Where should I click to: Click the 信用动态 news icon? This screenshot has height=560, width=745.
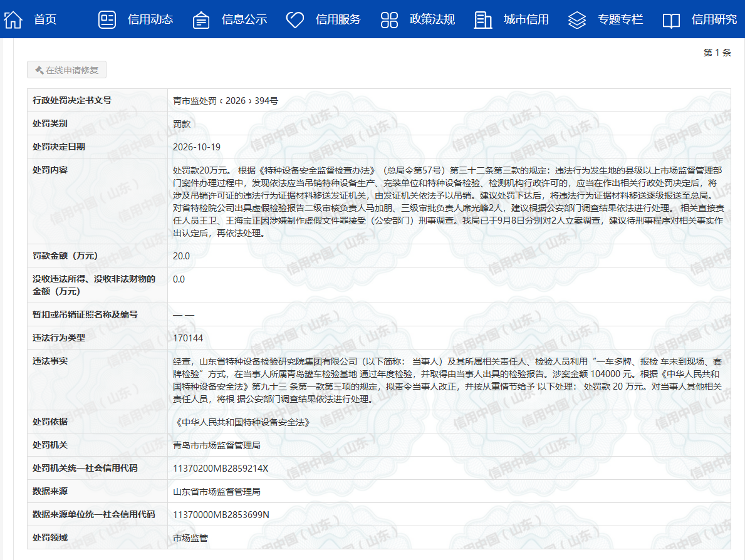[x=107, y=19]
